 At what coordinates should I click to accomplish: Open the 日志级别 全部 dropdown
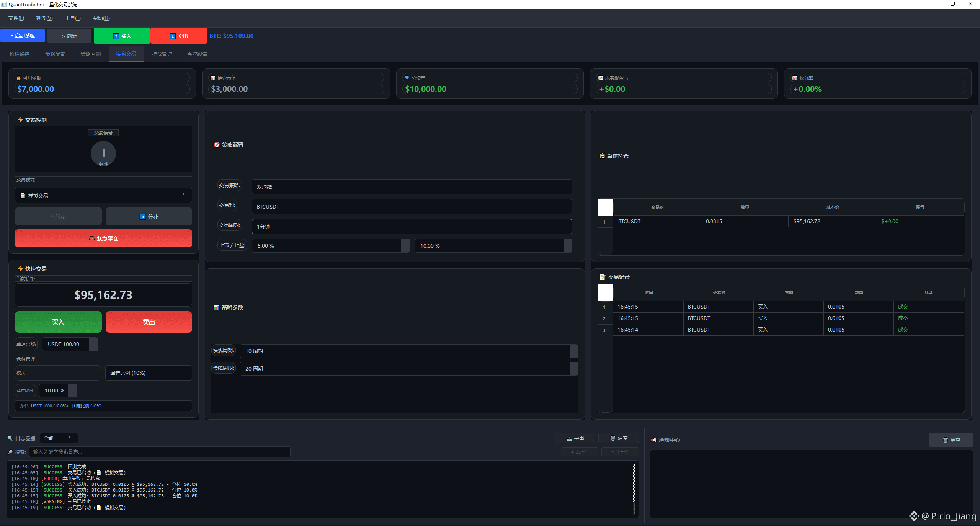[59, 438]
